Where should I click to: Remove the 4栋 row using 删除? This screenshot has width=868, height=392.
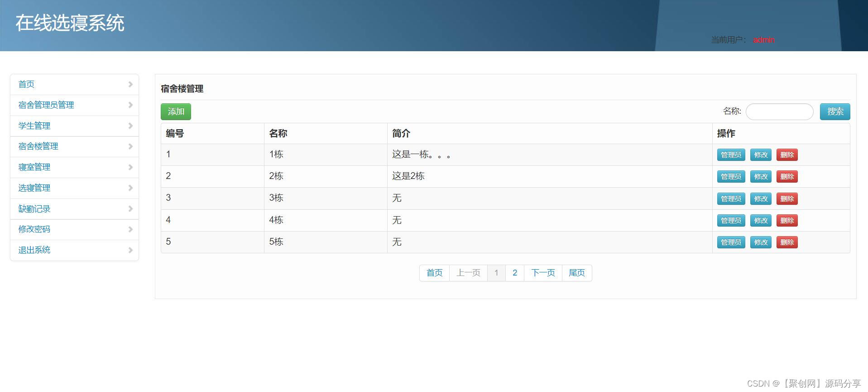787,221
